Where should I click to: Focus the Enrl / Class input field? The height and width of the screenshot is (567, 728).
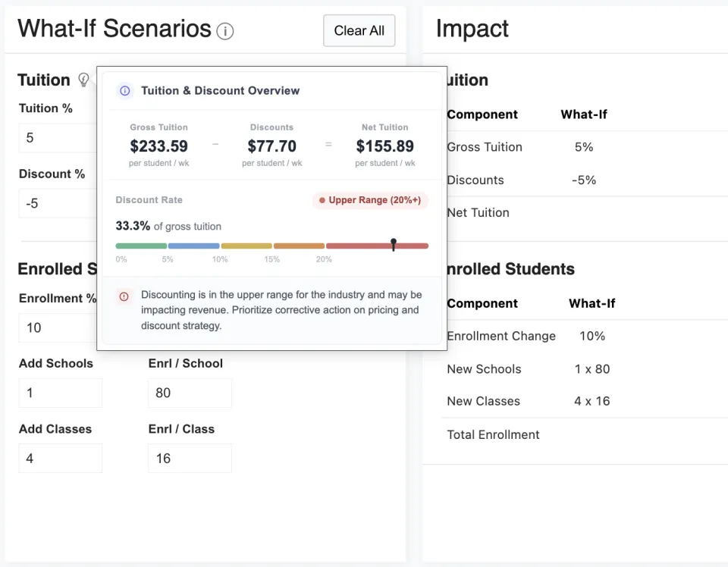(190, 459)
